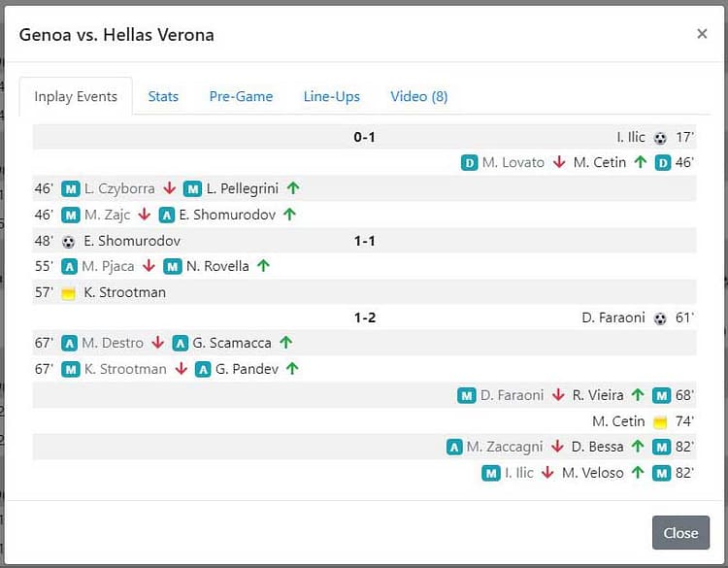Click the 74' minute label
728x568 pixels.
point(685,421)
